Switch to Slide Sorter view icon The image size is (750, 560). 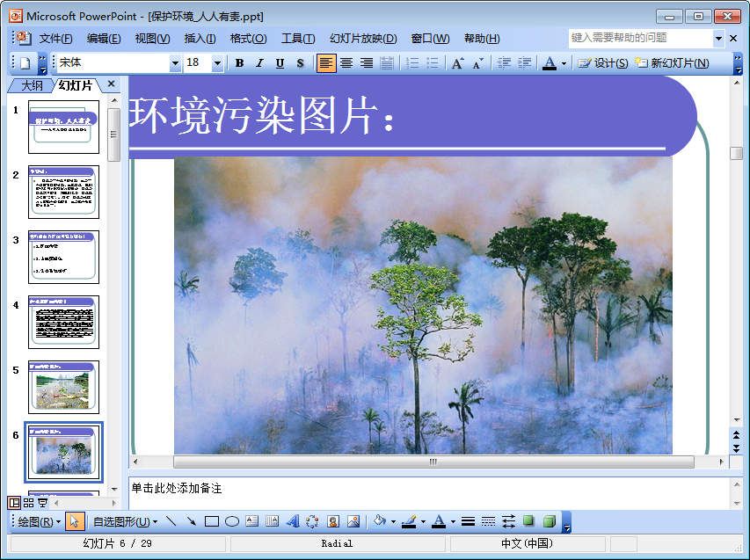point(29,503)
